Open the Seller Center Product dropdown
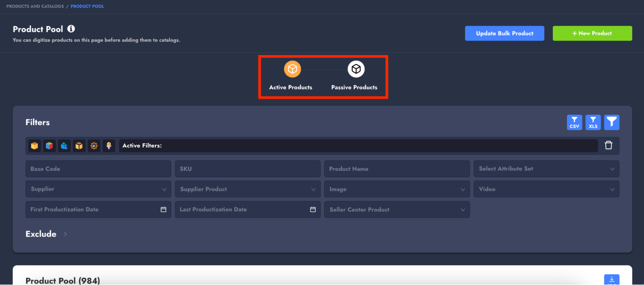 tap(397, 210)
